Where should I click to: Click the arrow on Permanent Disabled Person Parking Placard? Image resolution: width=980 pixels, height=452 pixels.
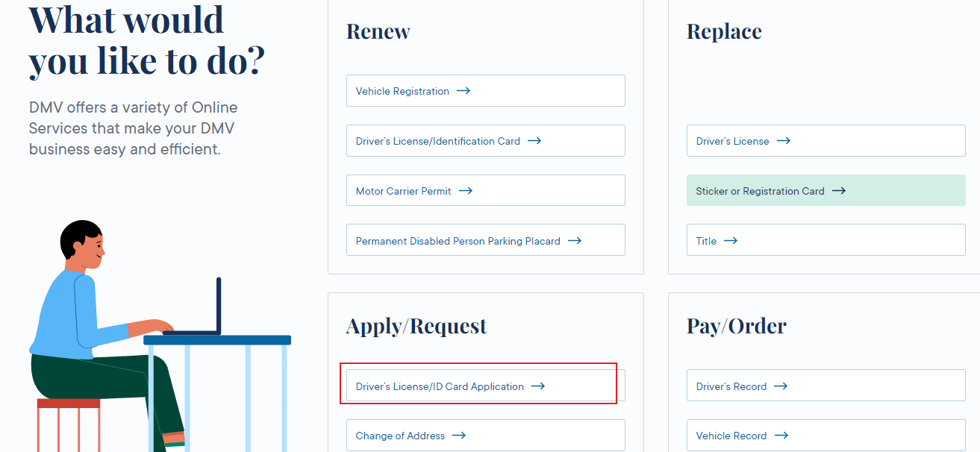coord(574,241)
